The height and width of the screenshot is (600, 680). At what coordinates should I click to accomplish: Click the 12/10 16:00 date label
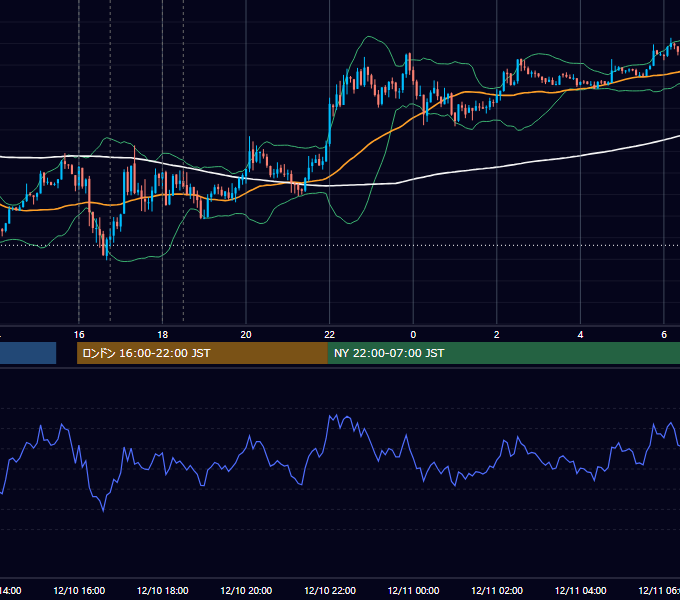[79, 590]
